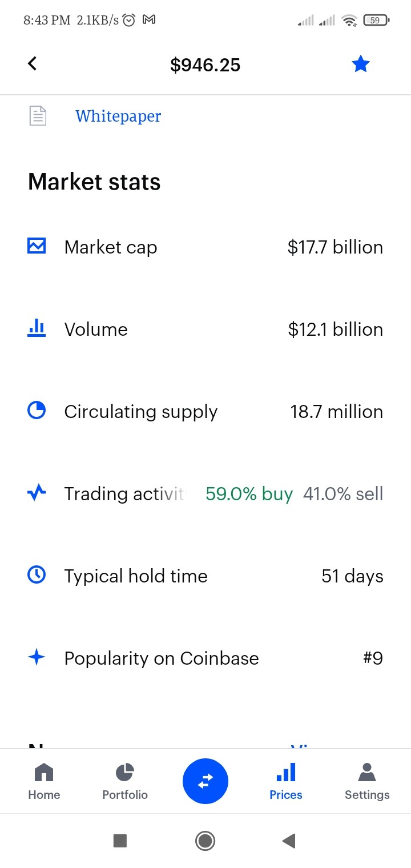Tap the Android home circle button
411x868 pixels.
[x=205, y=841]
